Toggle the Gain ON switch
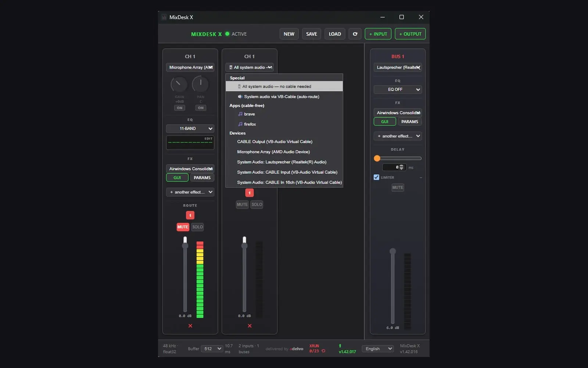The height and width of the screenshot is (368, 588). tap(179, 108)
